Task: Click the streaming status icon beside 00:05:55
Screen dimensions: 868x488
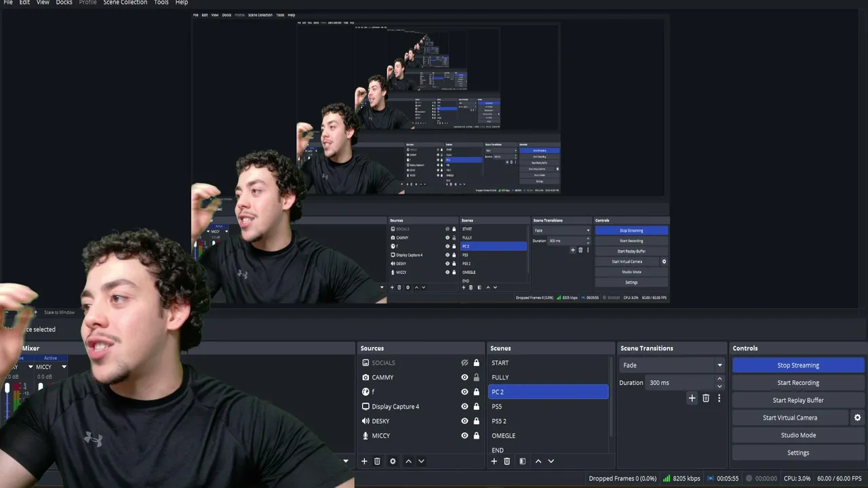Action: (x=711, y=479)
